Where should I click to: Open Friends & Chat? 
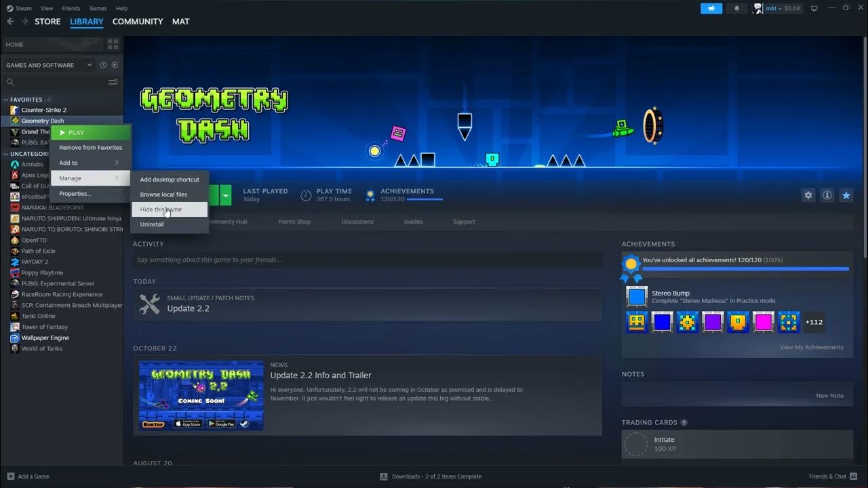click(831, 476)
